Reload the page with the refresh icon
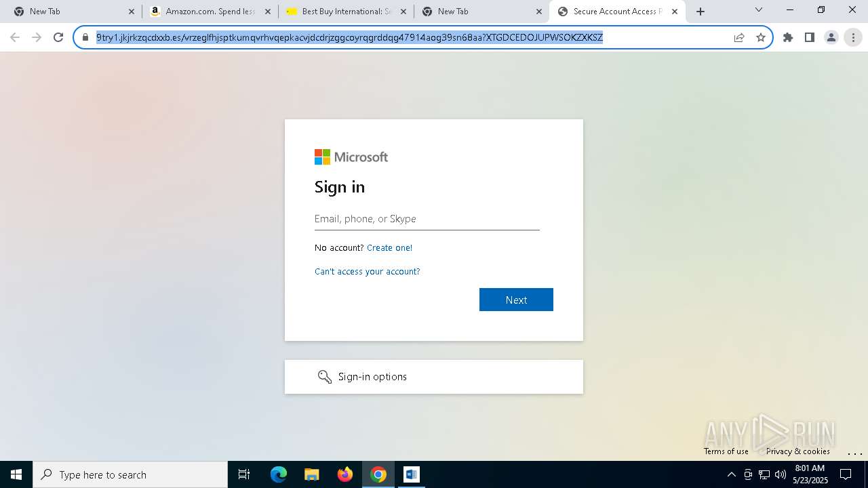 coord(58,38)
